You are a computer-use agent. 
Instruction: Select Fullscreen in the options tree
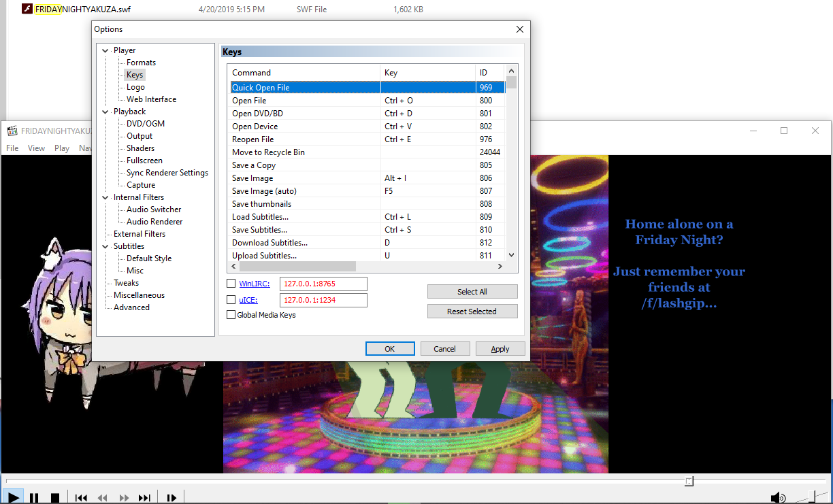coord(144,161)
